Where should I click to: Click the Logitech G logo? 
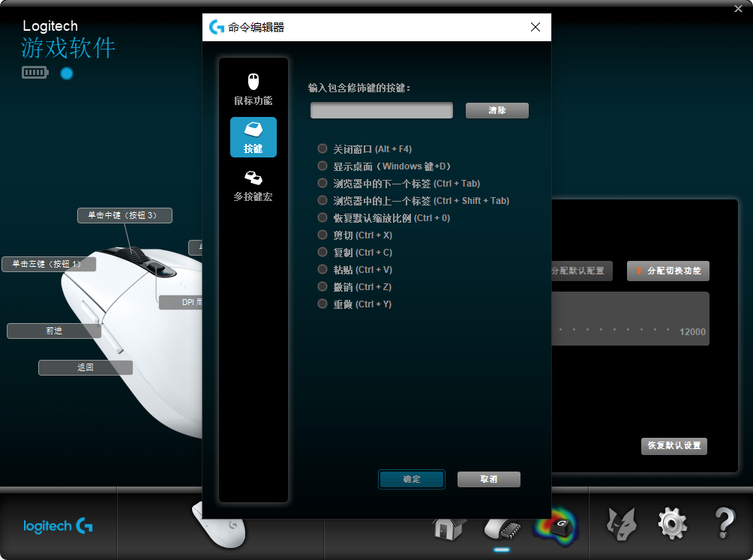(x=58, y=526)
